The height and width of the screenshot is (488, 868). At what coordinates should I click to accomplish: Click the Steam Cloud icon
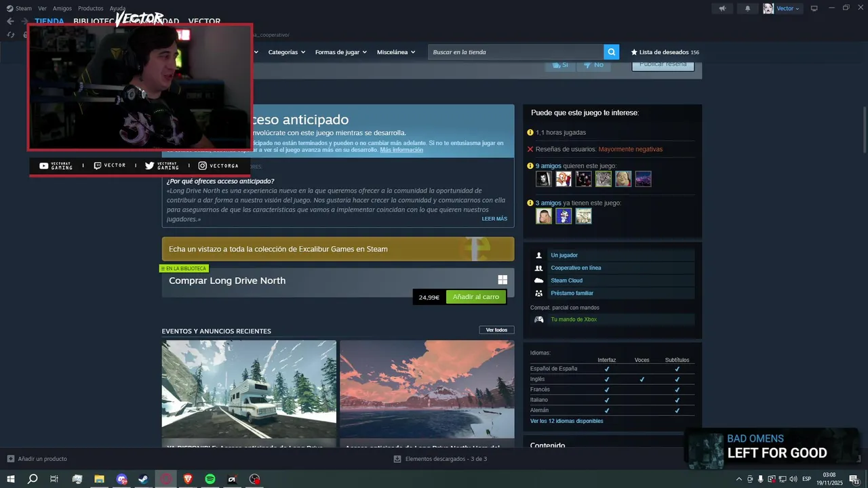coord(539,281)
